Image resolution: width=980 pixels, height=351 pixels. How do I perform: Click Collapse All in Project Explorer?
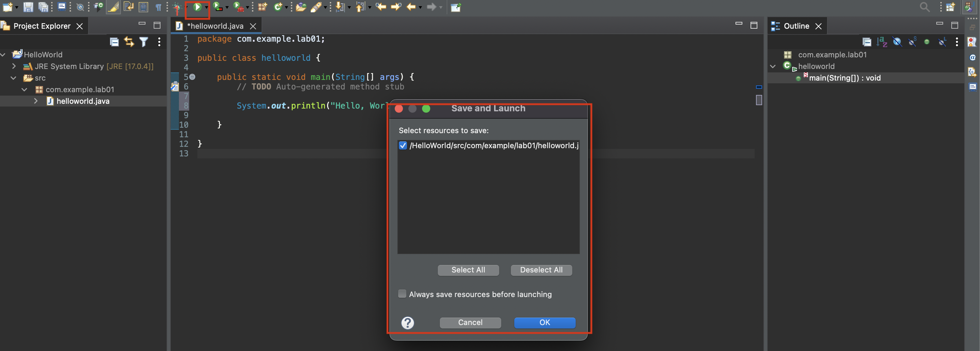(114, 42)
